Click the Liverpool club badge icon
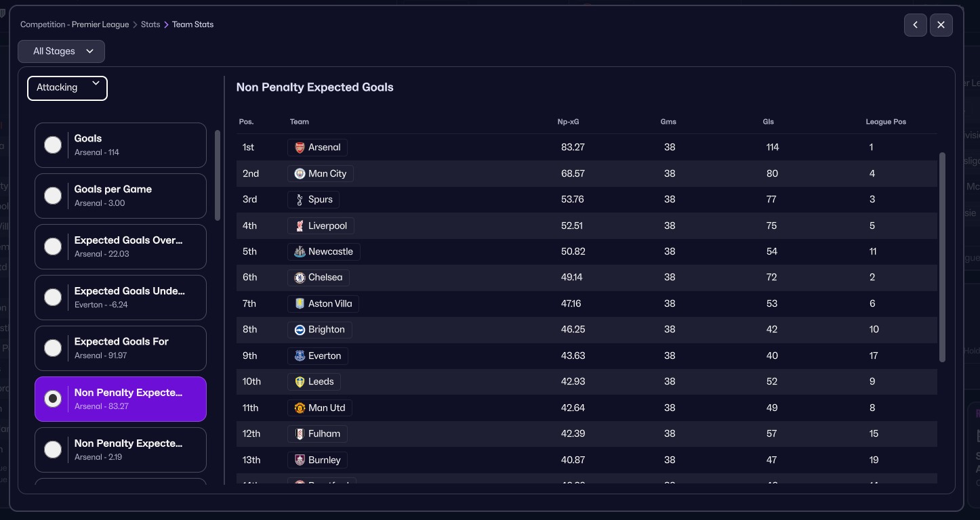Viewport: 980px width, 520px height. point(300,226)
